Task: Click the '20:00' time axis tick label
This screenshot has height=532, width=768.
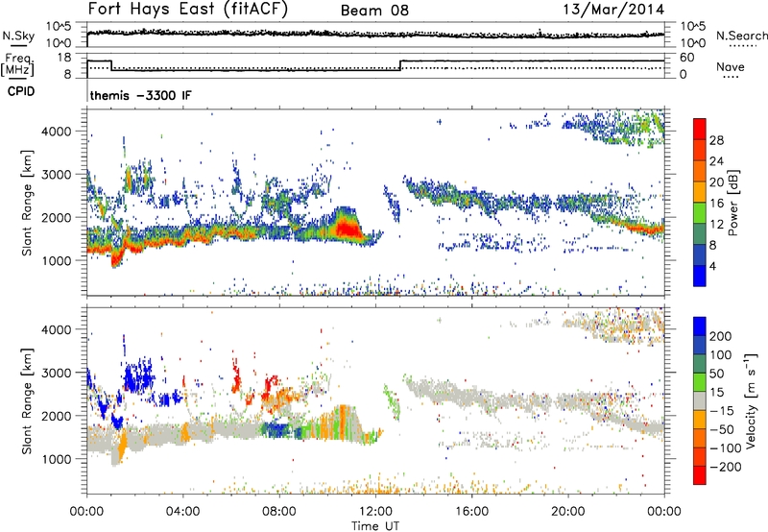Action: pyautogui.click(x=567, y=512)
